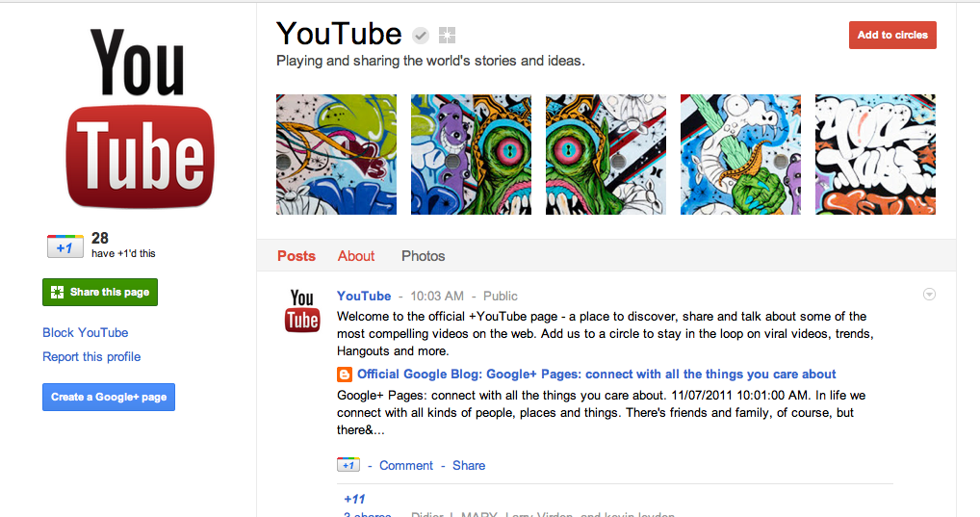
Task: Click the verified checkmark badge next to YouTube
Action: point(421,36)
